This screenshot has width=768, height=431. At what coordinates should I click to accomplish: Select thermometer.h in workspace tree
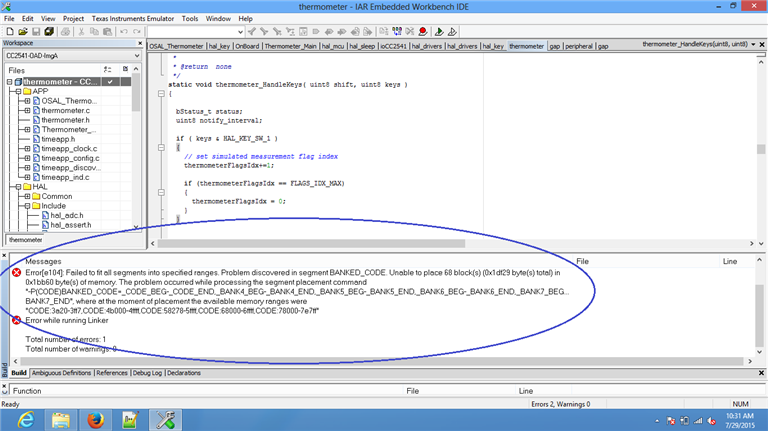(65, 120)
